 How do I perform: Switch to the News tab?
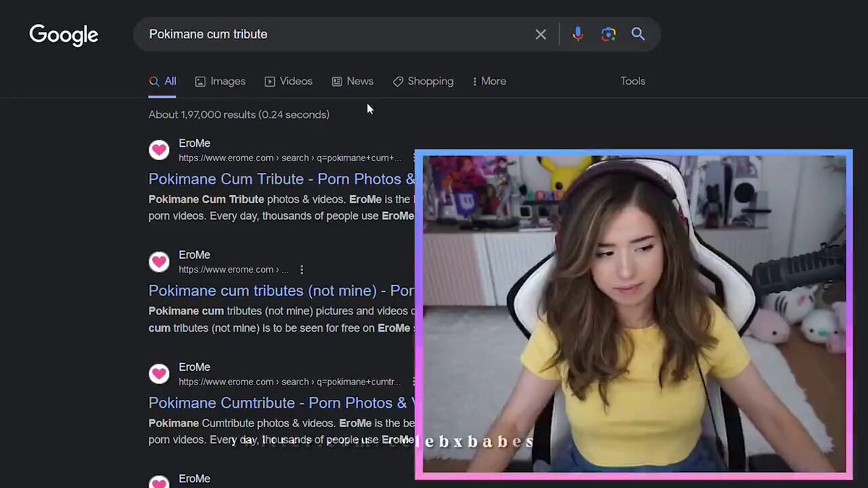pyautogui.click(x=352, y=81)
